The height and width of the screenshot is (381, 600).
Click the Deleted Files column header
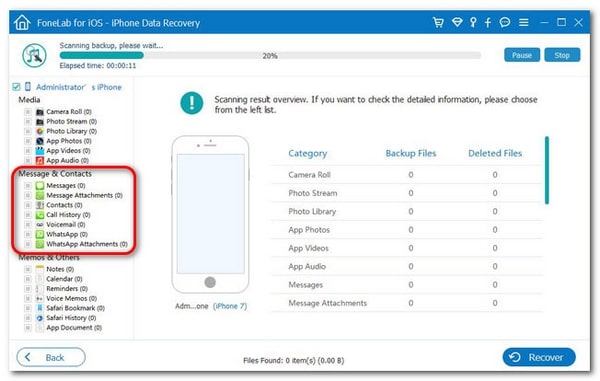495,153
